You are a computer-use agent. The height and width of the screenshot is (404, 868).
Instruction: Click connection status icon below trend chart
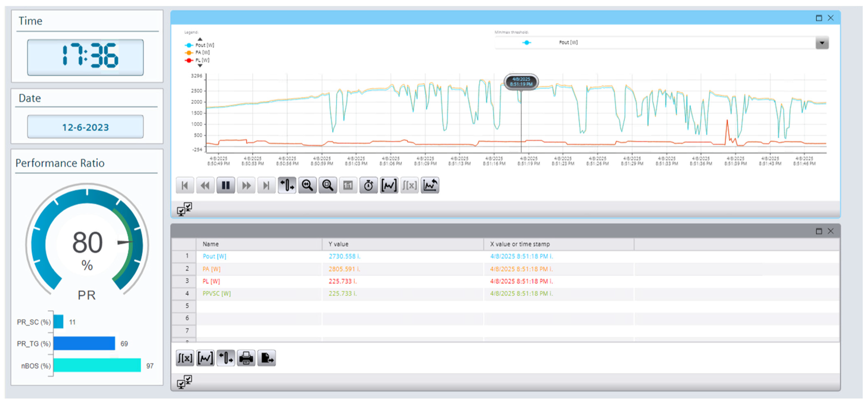coord(184,209)
